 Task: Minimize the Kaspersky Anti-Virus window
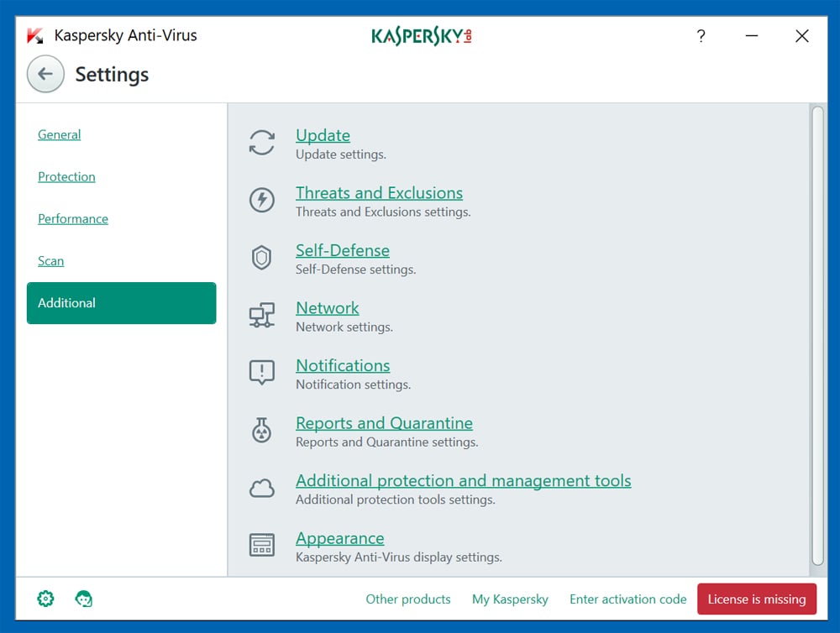point(752,36)
